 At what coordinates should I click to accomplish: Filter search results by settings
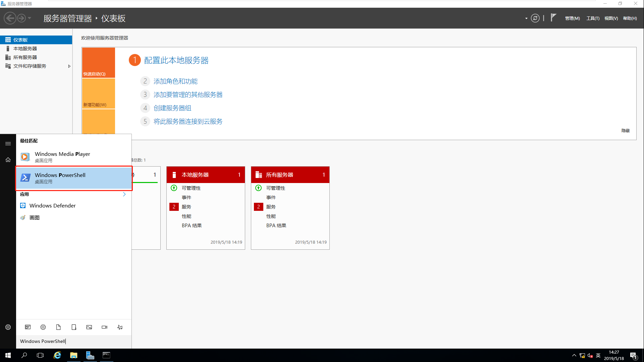coord(43,327)
